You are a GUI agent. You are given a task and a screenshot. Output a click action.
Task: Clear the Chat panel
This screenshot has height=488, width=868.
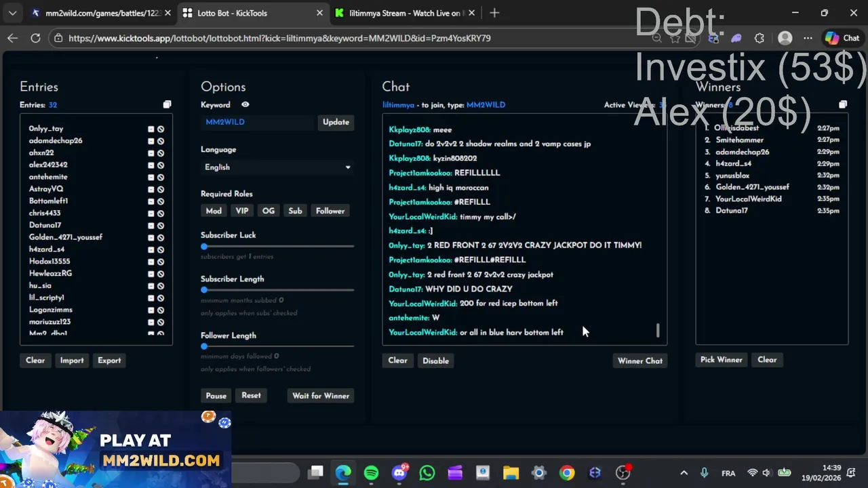[x=398, y=361]
